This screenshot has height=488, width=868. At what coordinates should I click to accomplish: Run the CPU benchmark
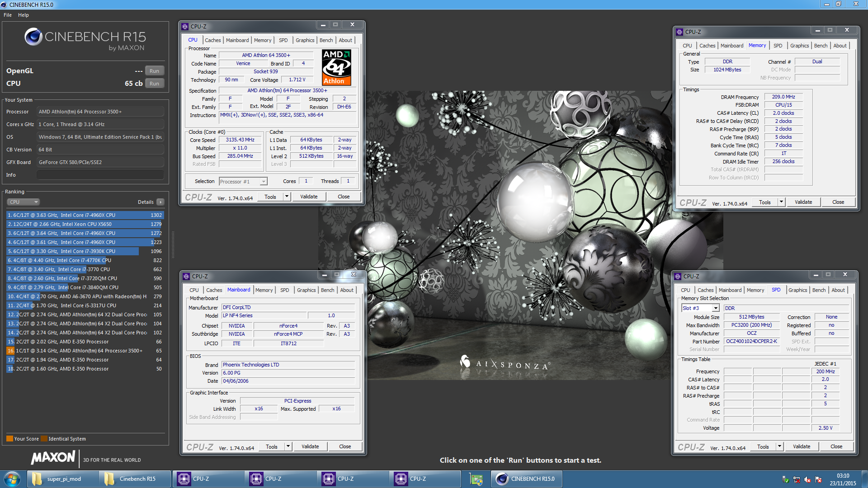coord(154,84)
